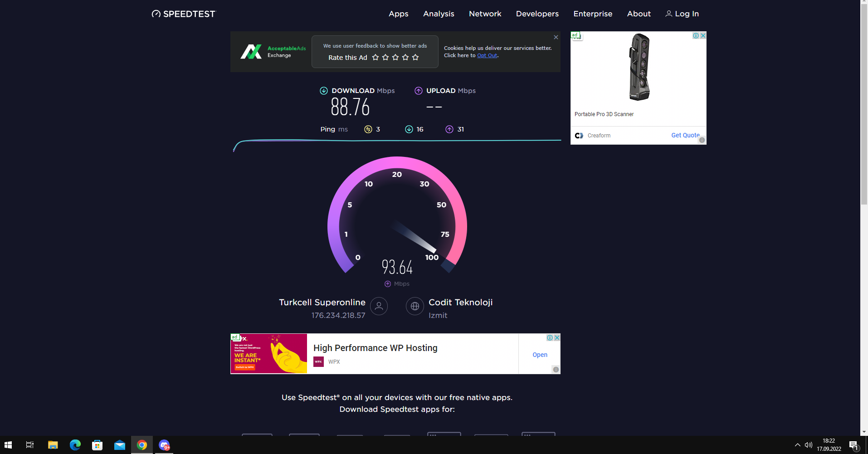Screen dimensions: 868x454
Task: Rate this ad three stars
Action: [x=395, y=58]
